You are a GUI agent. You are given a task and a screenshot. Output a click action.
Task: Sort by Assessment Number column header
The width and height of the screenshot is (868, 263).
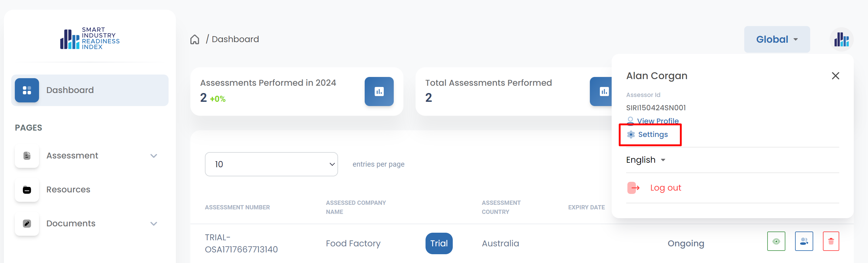237,207
